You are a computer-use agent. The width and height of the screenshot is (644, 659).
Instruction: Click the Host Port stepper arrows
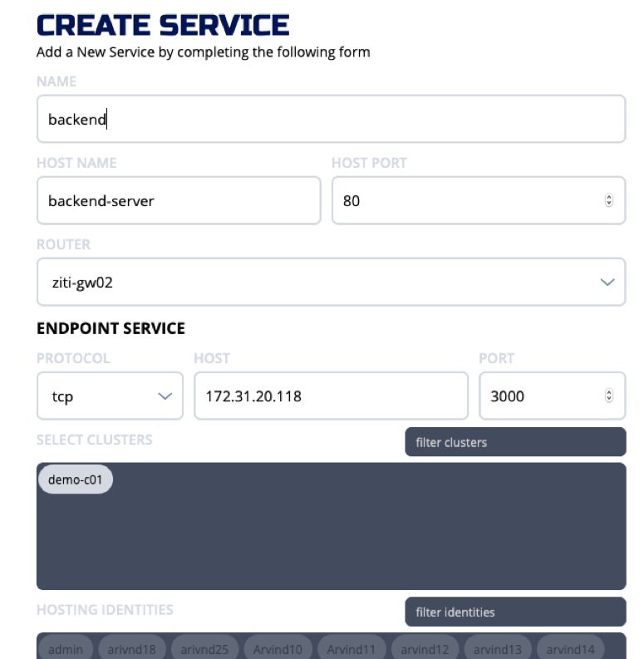pyautogui.click(x=609, y=200)
